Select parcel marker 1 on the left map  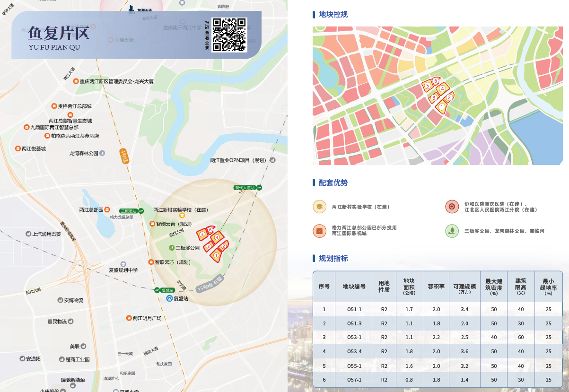[216, 255]
